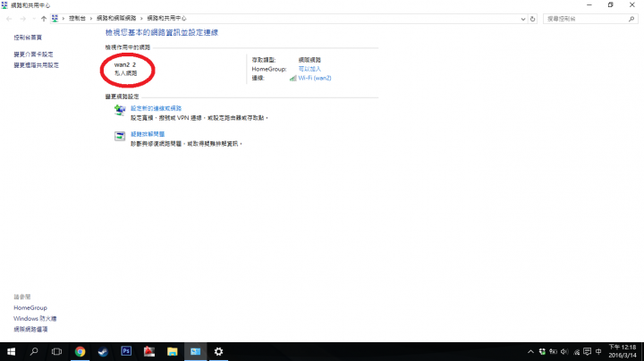Screen dimensions: 644x361
Task: Click the magnifier icon in search box
Action: click(631, 19)
